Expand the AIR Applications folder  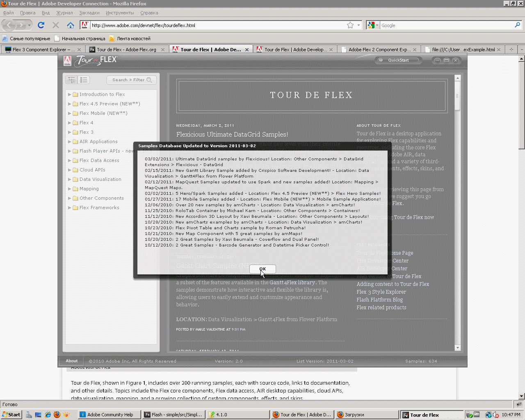click(70, 142)
